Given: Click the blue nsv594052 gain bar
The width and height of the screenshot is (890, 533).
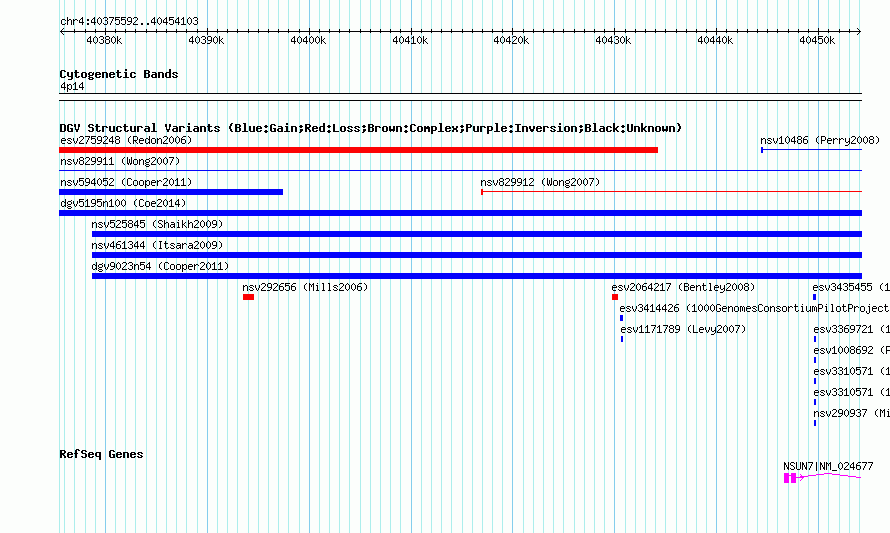Looking at the screenshot, I should [171, 192].
